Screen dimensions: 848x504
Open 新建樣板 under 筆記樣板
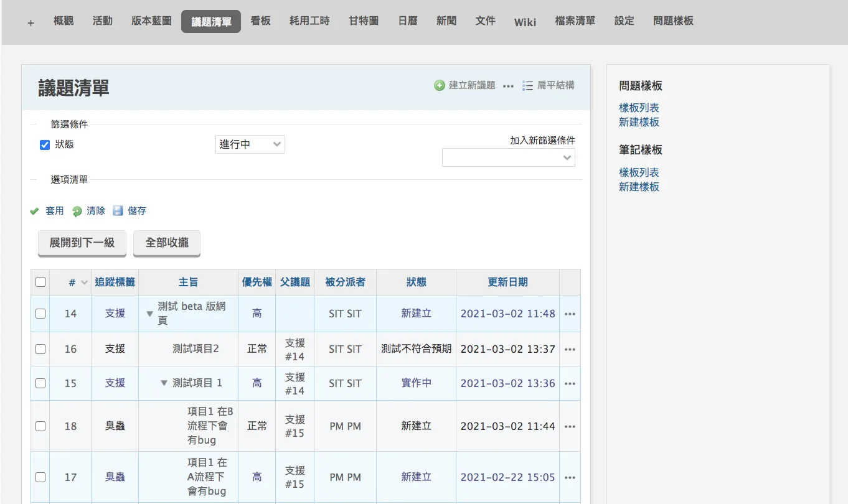tap(639, 187)
